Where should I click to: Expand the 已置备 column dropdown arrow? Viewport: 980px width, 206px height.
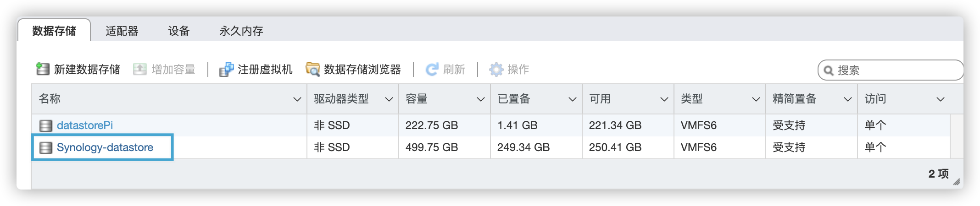pos(572,99)
